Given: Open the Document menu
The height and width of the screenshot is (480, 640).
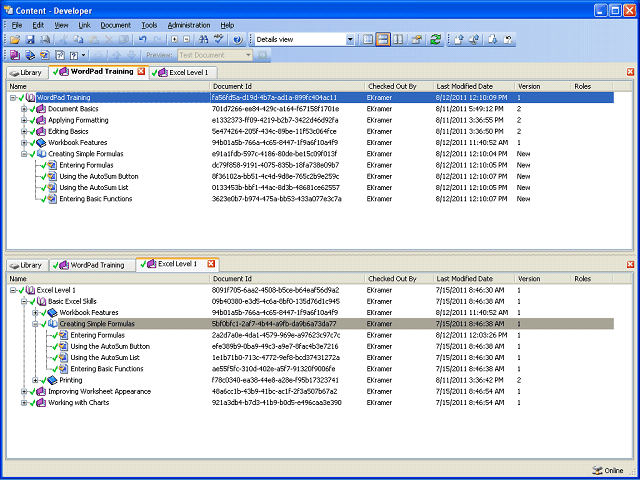Looking at the screenshot, I should coord(116,25).
